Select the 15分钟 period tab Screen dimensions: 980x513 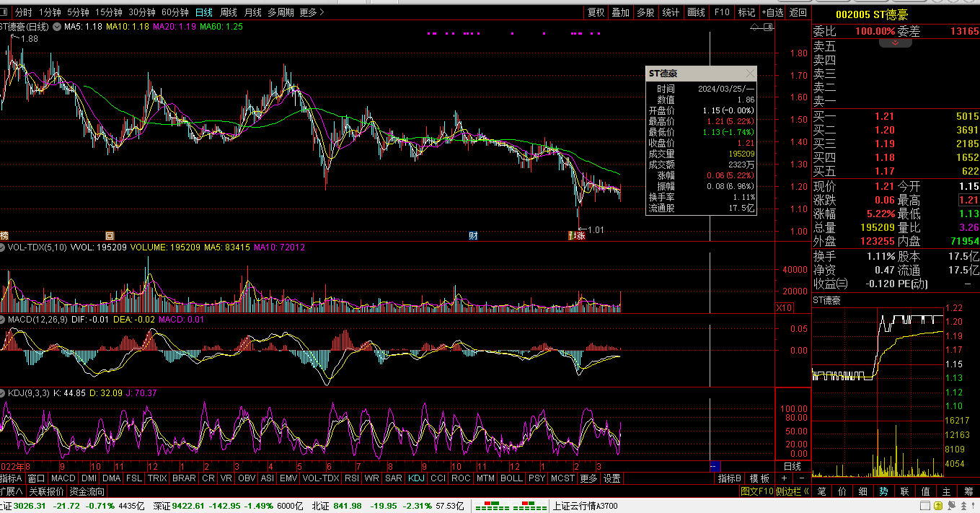(109, 12)
